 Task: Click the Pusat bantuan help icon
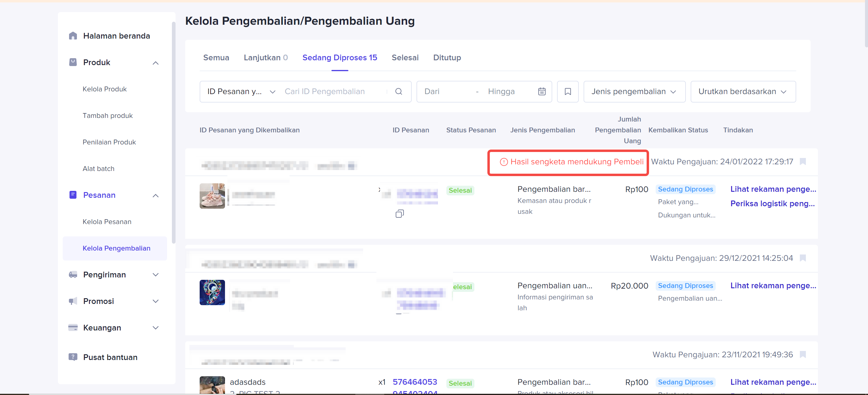point(73,357)
